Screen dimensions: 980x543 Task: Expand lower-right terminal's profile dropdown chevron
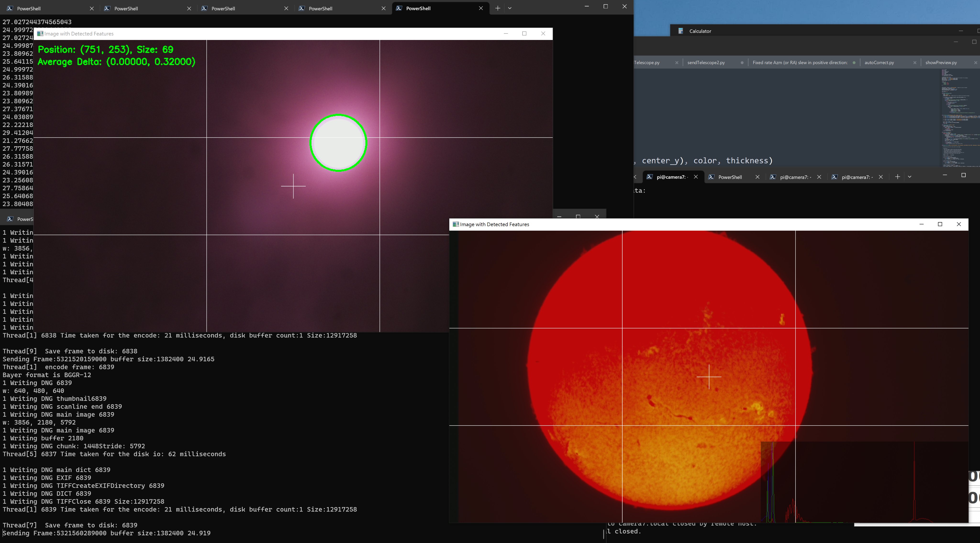tap(910, 177)
